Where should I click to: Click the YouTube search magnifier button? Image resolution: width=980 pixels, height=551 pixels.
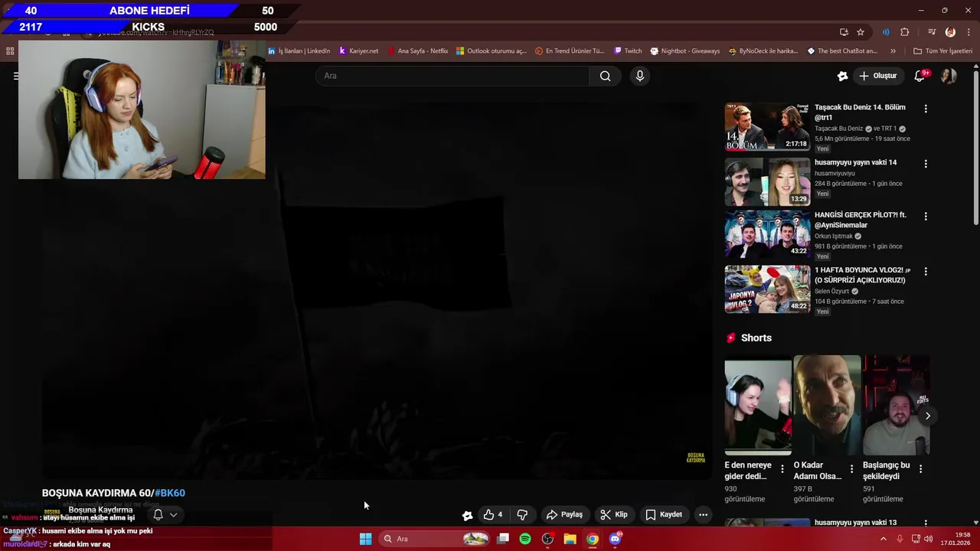pyautogui.click(x=605, y=76)
